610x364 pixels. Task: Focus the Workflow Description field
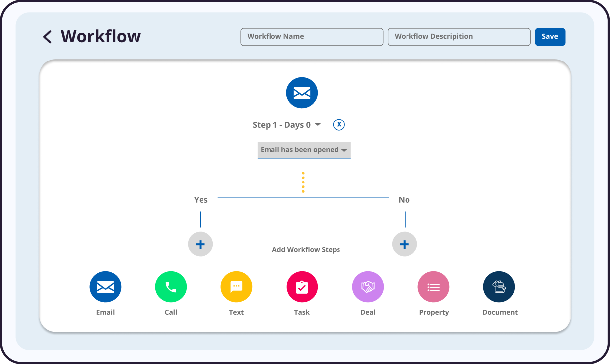pos(459,37)
